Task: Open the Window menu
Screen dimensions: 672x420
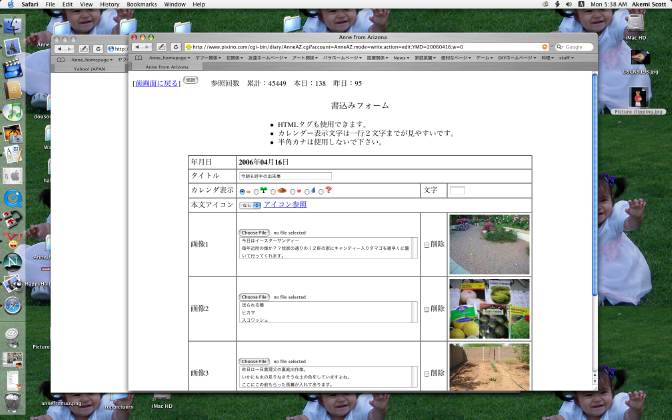Action: pyautogui.click(x=174, y=4)
